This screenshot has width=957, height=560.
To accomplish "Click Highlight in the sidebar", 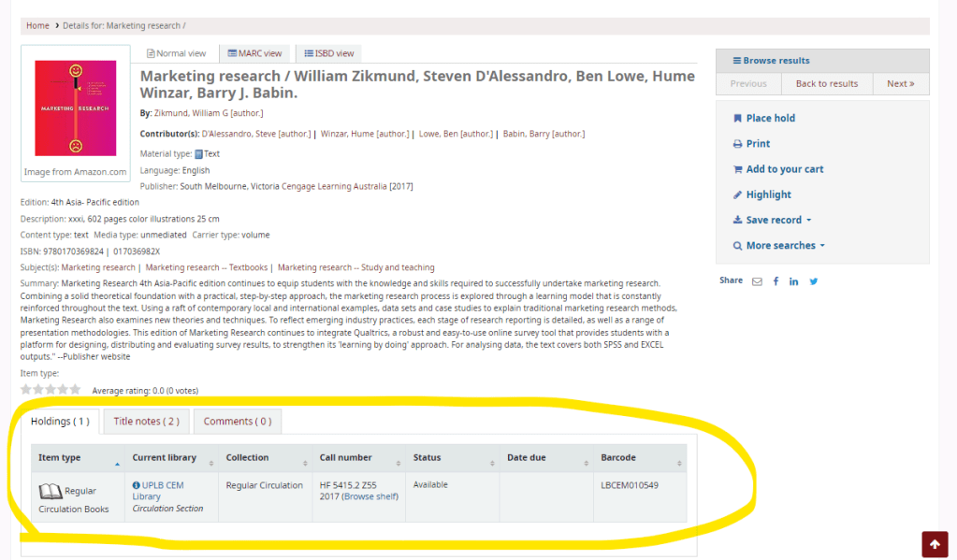I will point(767,194).
